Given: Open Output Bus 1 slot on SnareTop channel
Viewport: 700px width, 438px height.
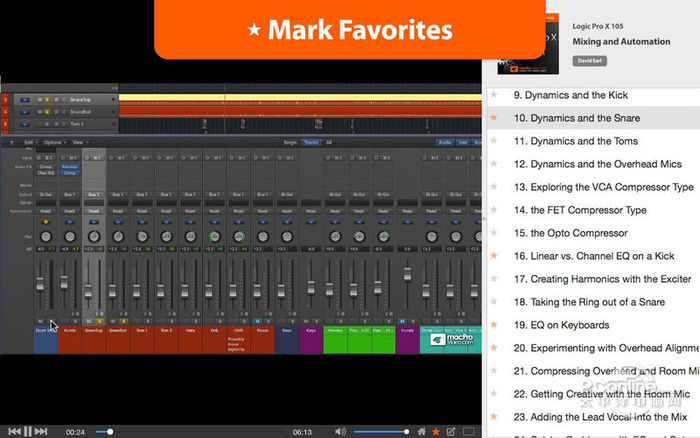Looking at the screenshot, I should click(x=94, y=195).
